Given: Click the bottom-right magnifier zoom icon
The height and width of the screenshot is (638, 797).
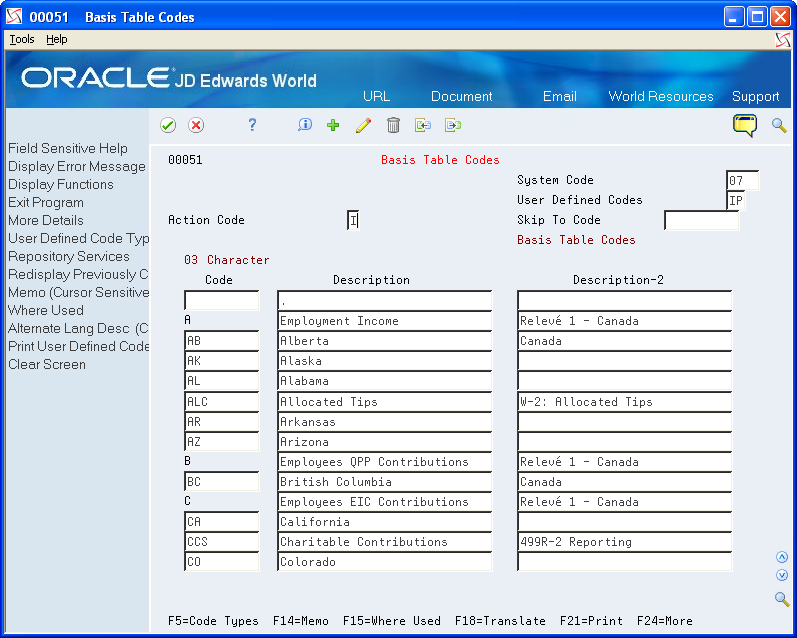Looking at the screenshot, I should 782,598.
